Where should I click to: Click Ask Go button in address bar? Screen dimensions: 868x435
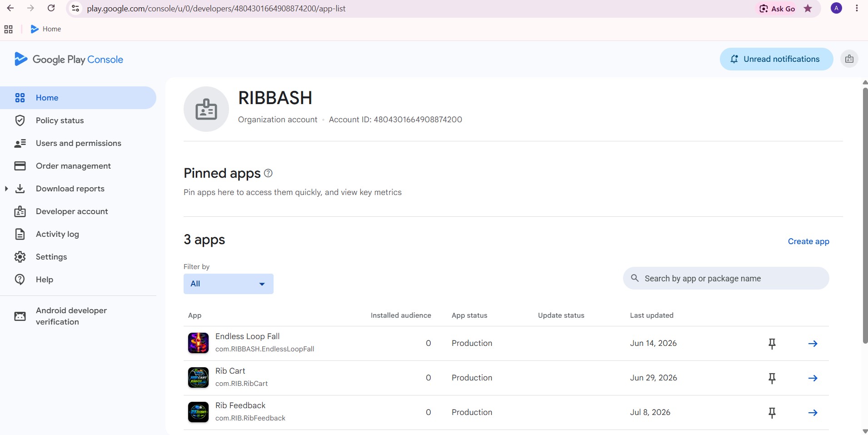[778, 9]
